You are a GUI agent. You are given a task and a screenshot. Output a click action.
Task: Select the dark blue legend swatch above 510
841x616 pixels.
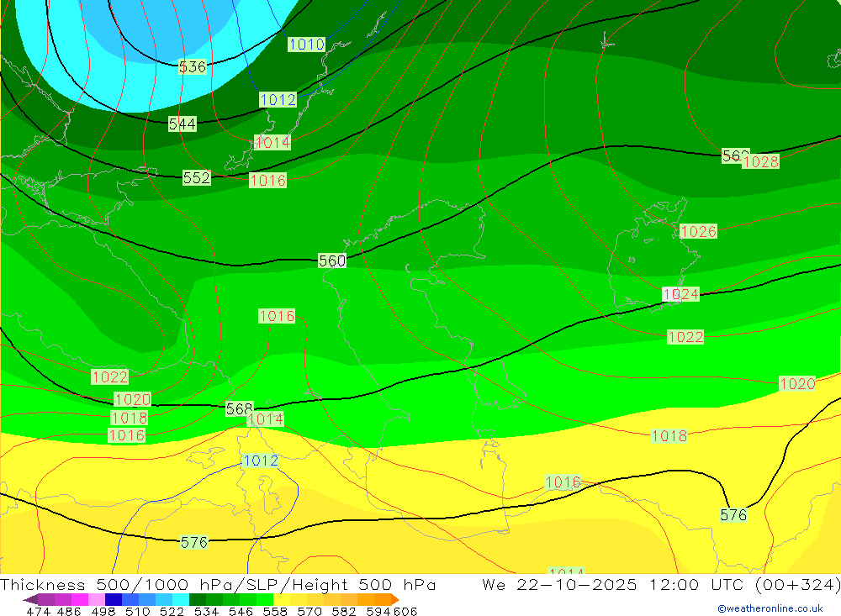[114, 599]
